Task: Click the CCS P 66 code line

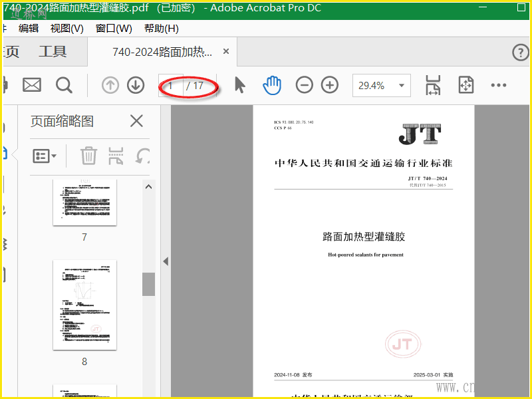Action: 283,128
